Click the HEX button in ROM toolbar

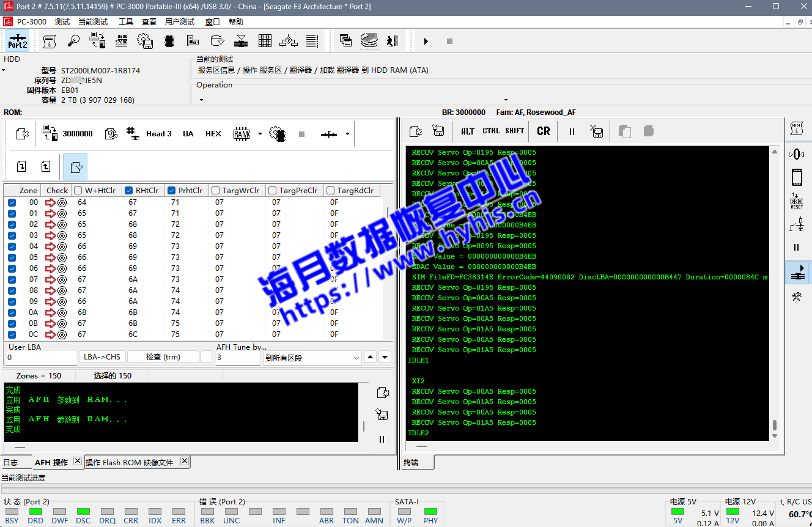tap(213, 134)
